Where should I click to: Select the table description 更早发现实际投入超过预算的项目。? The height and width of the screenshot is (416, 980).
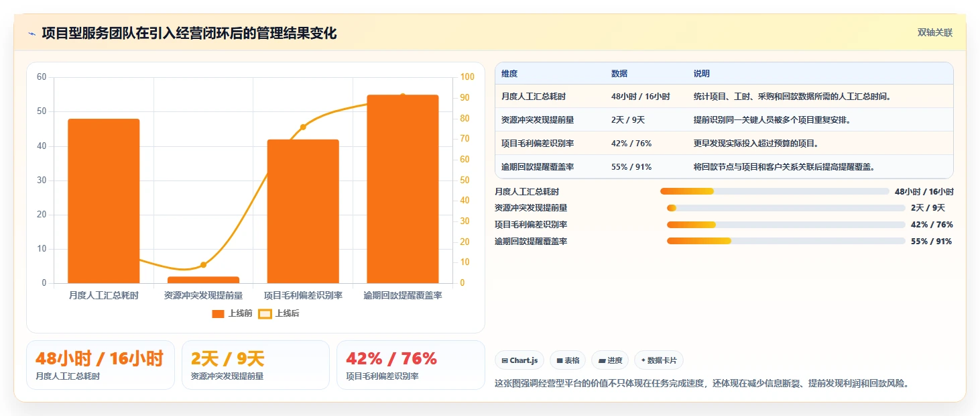point(757,144)
